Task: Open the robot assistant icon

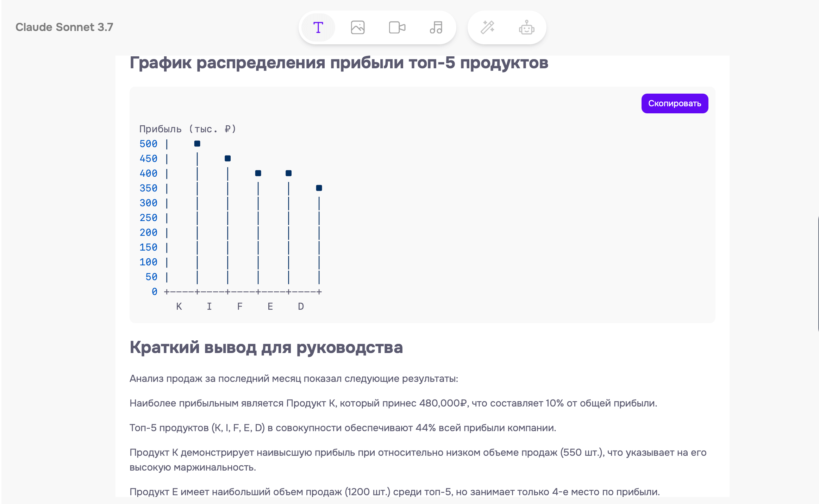Action: click(526, 27)
